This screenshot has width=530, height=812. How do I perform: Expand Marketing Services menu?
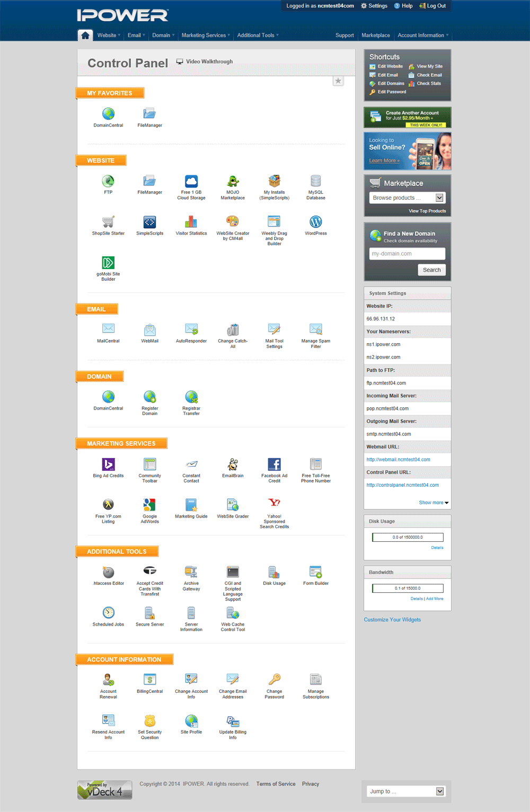click(206, 35)
